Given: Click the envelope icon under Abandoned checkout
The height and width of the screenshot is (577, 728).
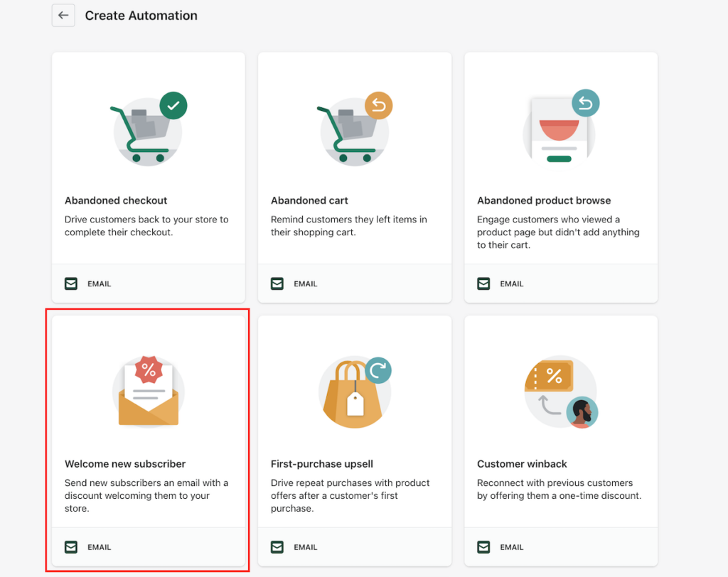Looking at the screenshot, I should tap(71, 284).
